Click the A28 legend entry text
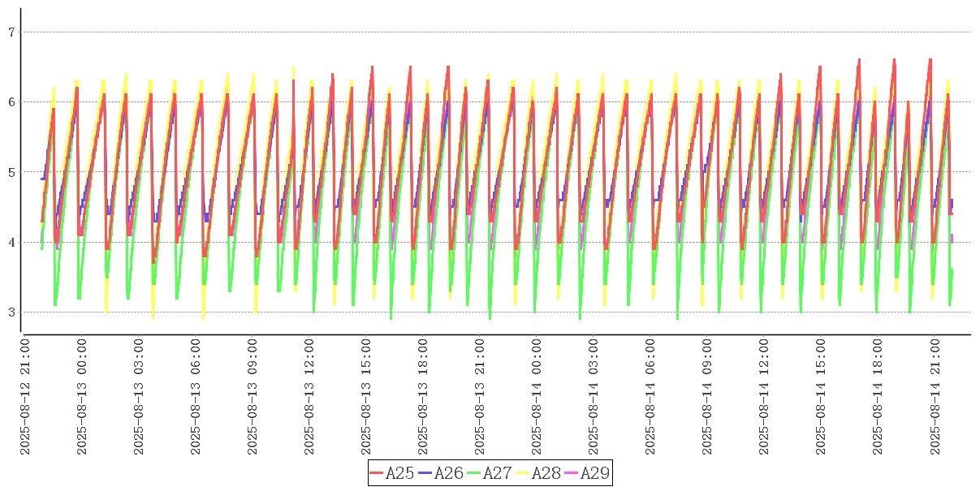The width and height of the screenshot is (980, 487). click(x=546, y=473)
